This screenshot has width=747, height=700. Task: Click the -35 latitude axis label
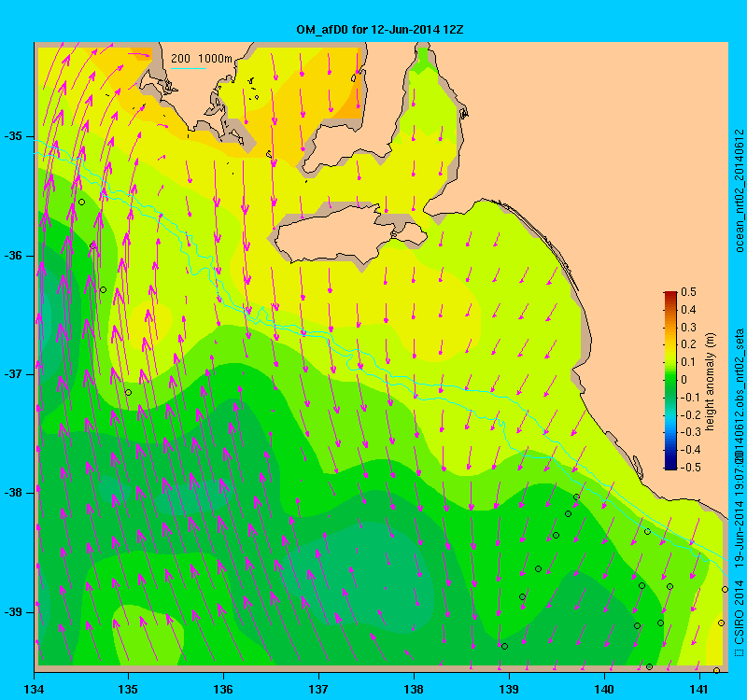pyautogui.click(x=13, y=136)
